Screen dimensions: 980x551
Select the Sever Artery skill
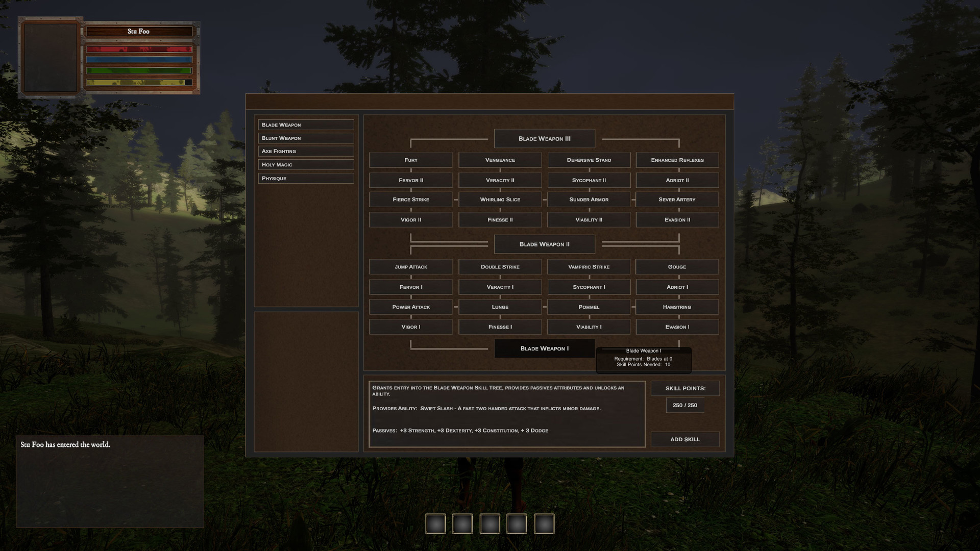[677, 199]
